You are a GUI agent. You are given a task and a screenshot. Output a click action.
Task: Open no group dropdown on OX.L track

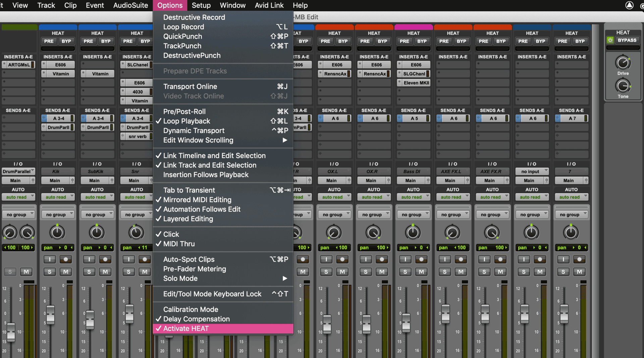point(334,215)
